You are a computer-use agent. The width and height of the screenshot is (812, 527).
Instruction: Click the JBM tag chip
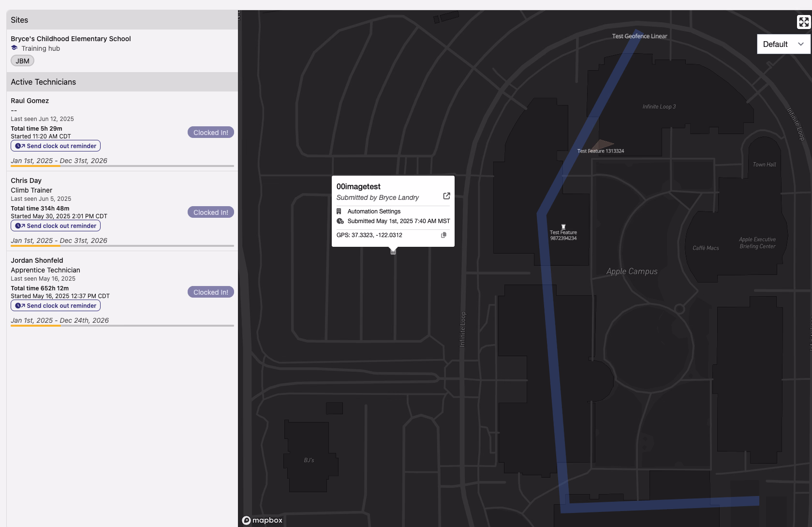point(23,61)
